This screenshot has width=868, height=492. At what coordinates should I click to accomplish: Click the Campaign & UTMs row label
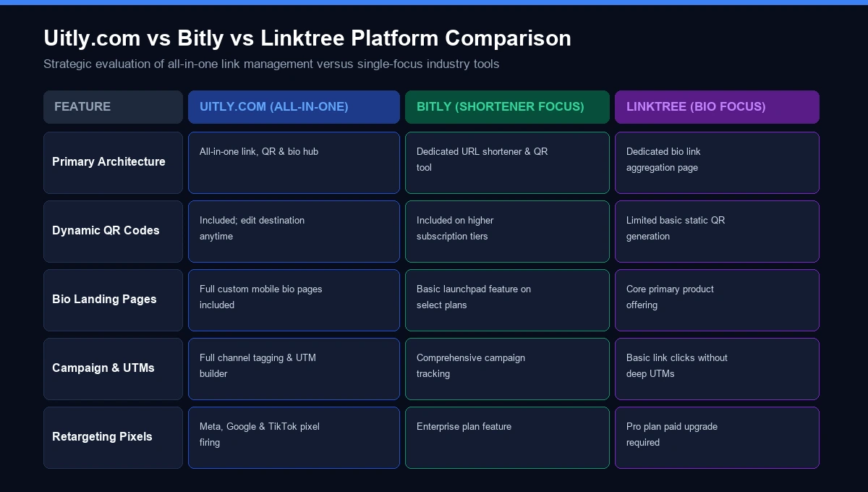coord(113,369)
